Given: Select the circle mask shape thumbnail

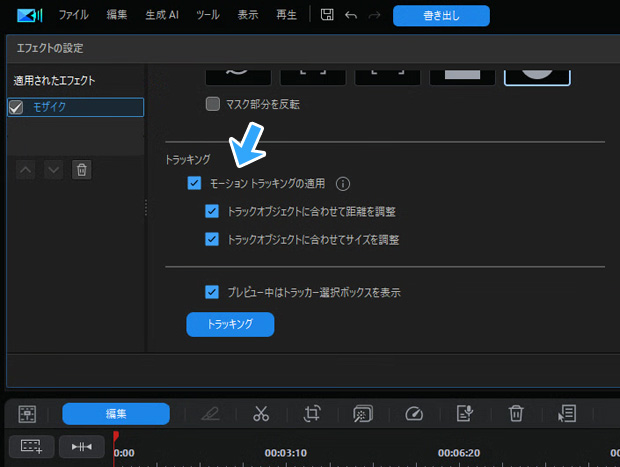Looking at the screenshot, I should pyautogui.click(x=537, y=77).
